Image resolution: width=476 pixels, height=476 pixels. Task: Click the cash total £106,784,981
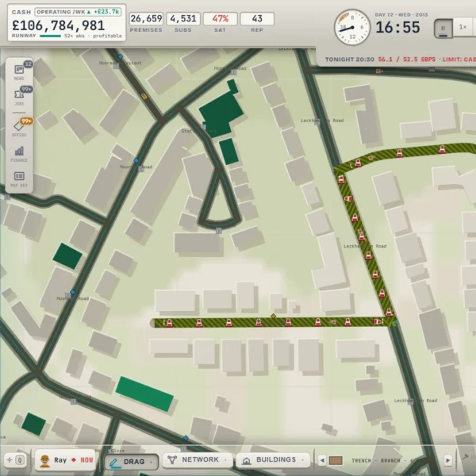[59, 25]
